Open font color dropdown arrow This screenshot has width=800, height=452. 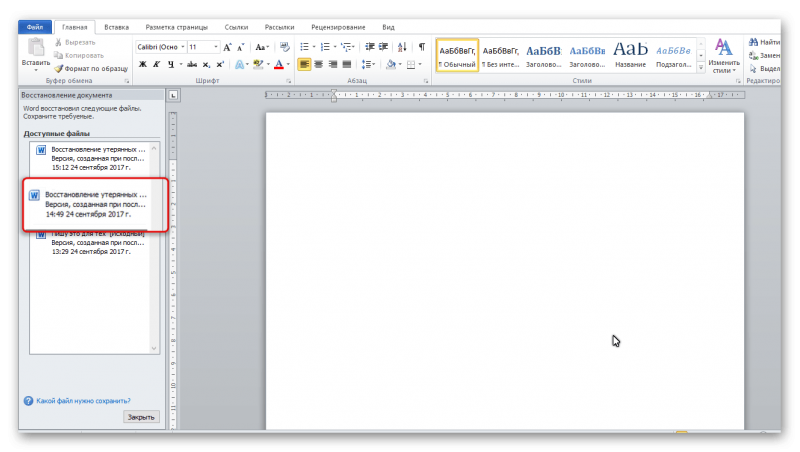coord(288,64)
